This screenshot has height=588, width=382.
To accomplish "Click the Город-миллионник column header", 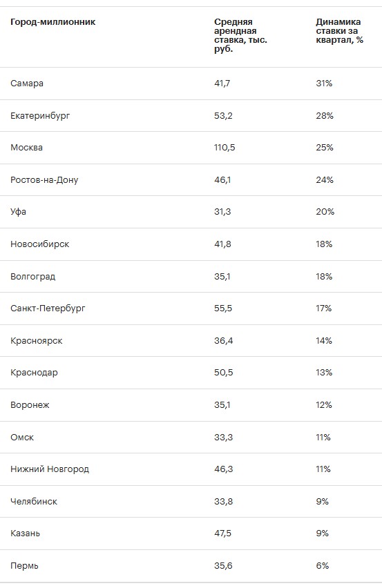I will pos(53,22).
